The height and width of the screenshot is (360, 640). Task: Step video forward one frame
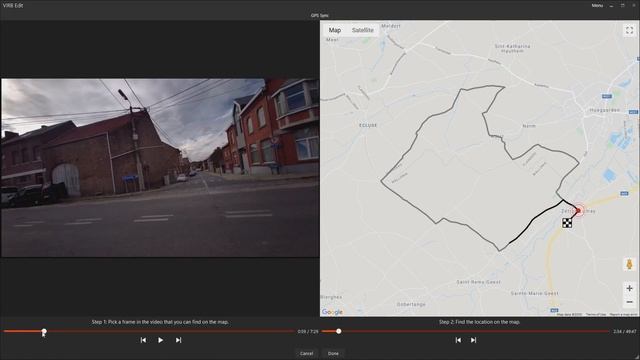[178, 340]
